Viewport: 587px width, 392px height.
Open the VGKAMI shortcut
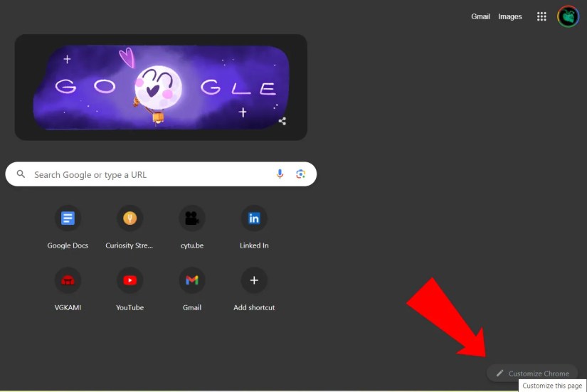(x=68, y=290)
